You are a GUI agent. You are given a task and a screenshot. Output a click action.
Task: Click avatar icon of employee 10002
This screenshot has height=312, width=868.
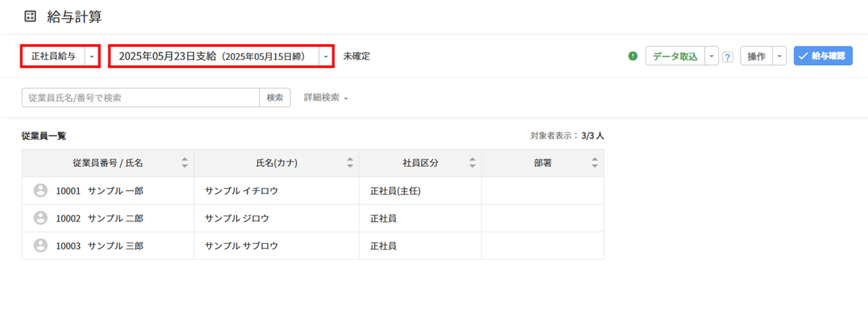[41, 218]
